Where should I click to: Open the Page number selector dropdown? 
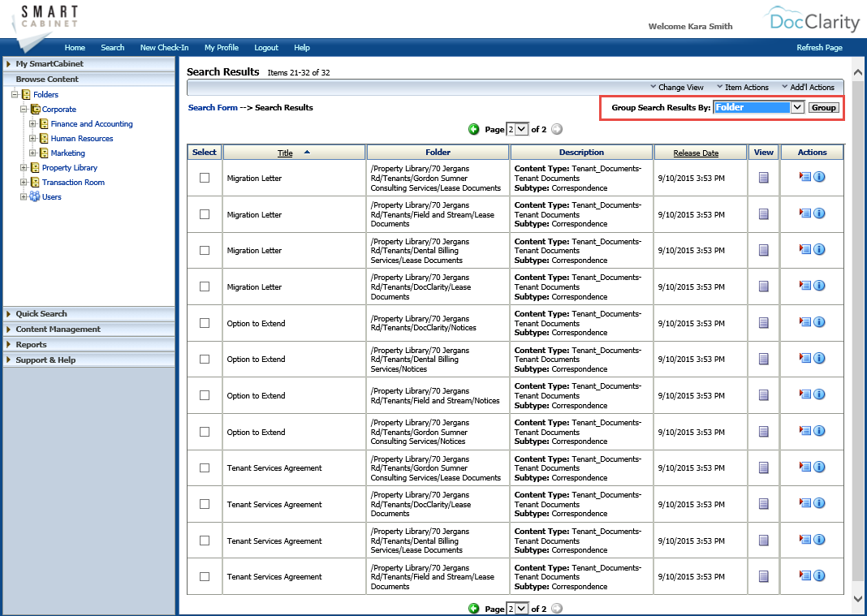519,129
